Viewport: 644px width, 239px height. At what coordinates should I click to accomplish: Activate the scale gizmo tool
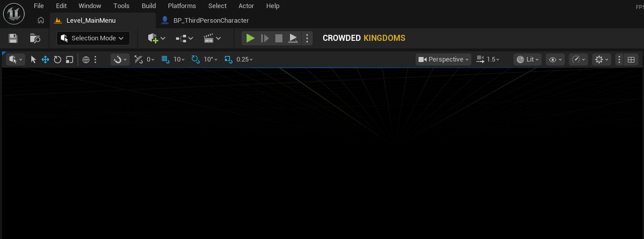(70, 59)
